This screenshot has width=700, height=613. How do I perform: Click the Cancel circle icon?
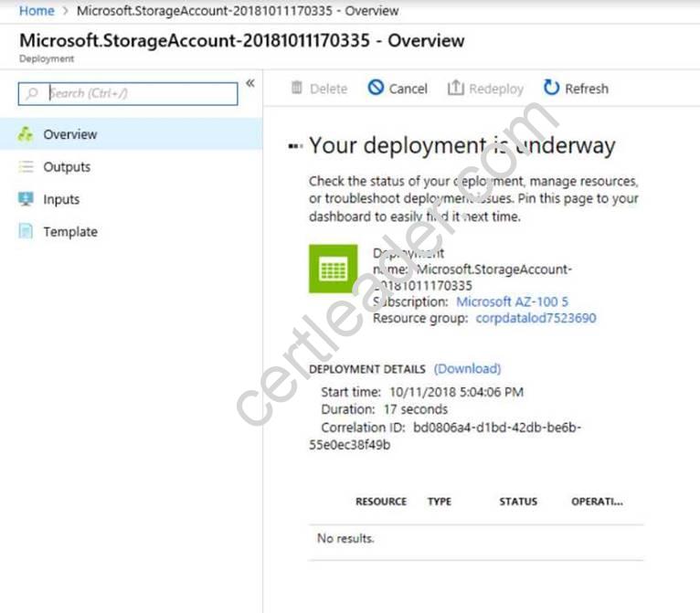tap(376, 88)
